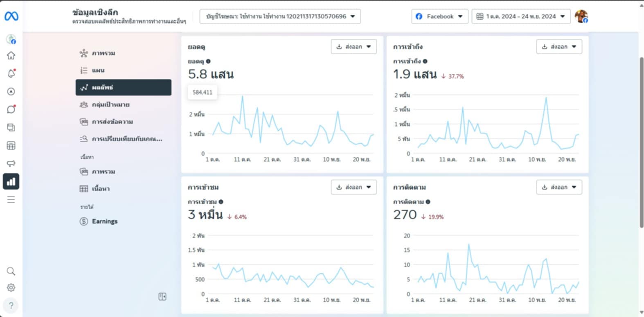Open the Settings gear icon

coord(11,288)
